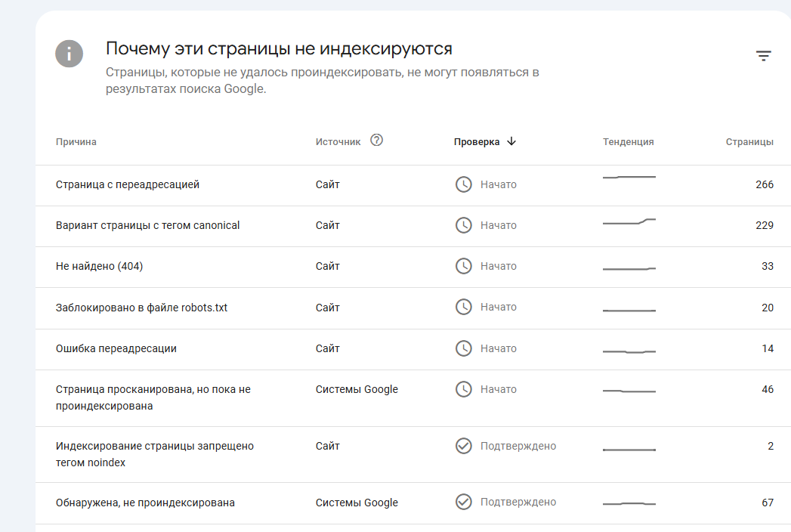
Task: Open the filter rows icon
Action: point(764,56)
